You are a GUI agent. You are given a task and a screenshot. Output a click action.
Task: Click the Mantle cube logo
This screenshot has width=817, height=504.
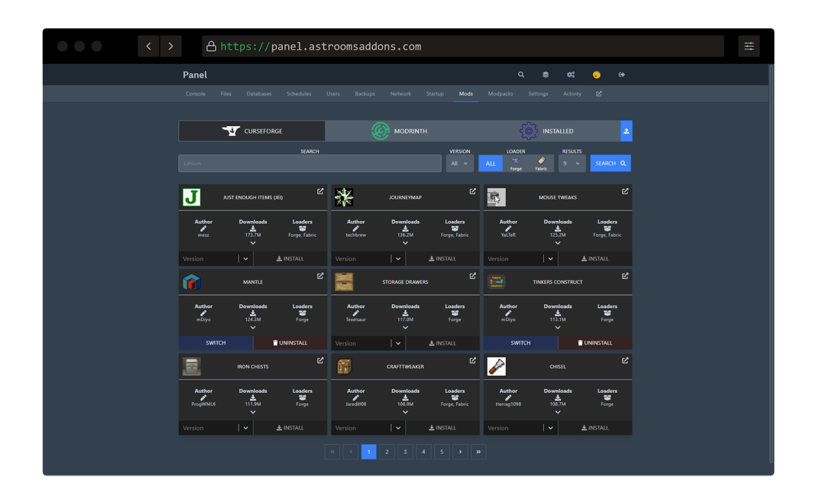pos(191,282)
